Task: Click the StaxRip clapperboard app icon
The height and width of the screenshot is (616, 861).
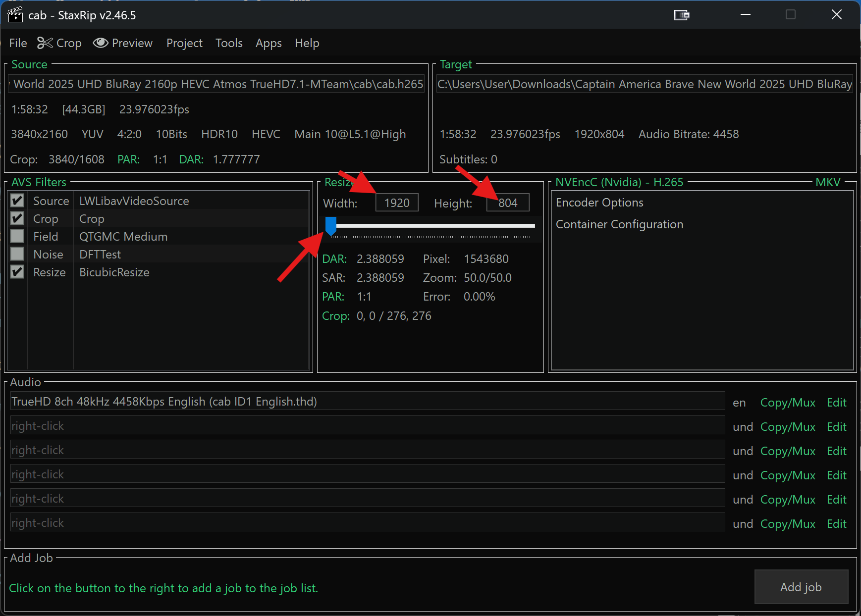Action: (15, 15)
